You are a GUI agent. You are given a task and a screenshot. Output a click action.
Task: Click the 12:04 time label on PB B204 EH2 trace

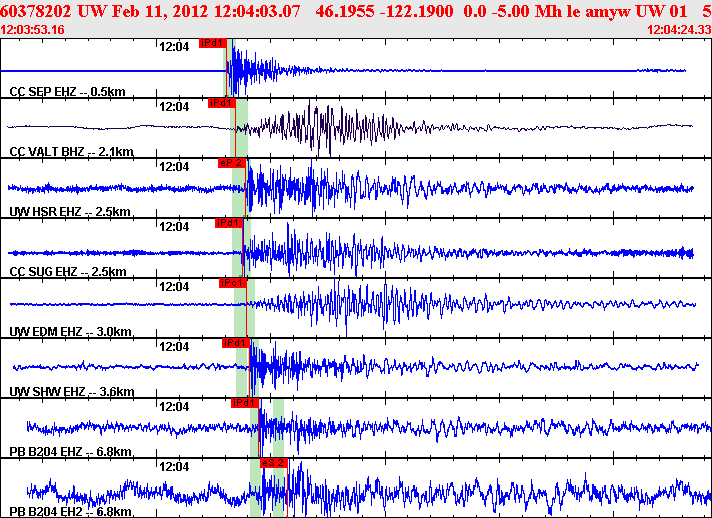(x=174, y=466)
